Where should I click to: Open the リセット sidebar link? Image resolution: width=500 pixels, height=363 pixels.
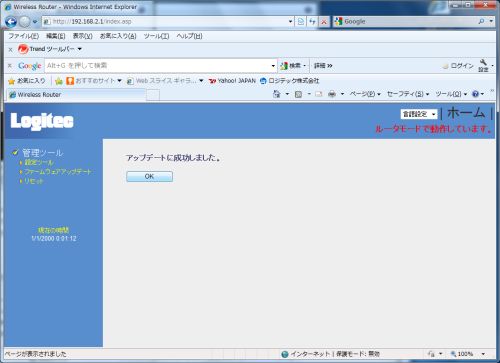point(34,181)
